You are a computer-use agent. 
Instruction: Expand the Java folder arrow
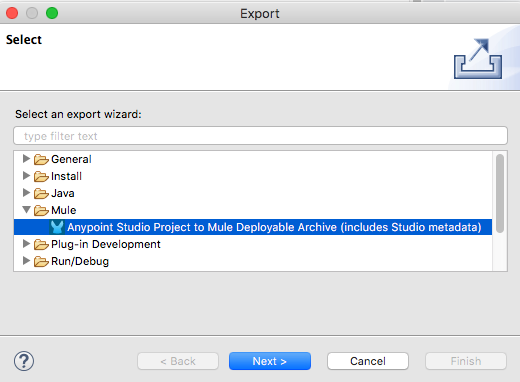pos(26,193)
